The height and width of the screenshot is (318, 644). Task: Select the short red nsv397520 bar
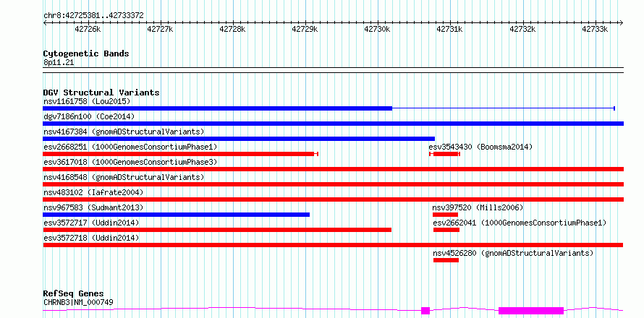[x=445, y=215]
